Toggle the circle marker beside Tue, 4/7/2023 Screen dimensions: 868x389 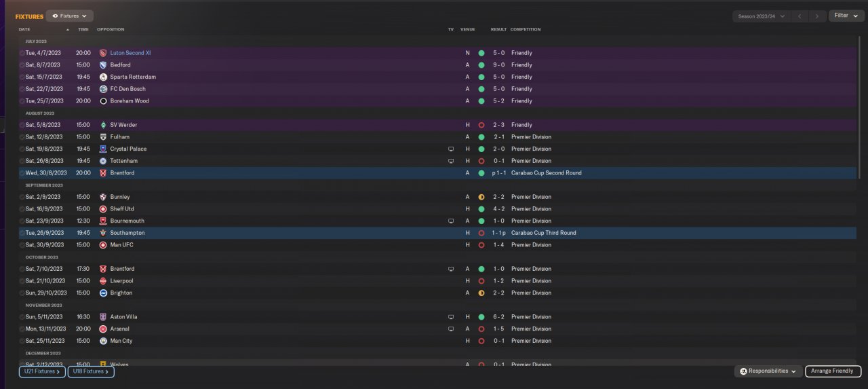22,53
